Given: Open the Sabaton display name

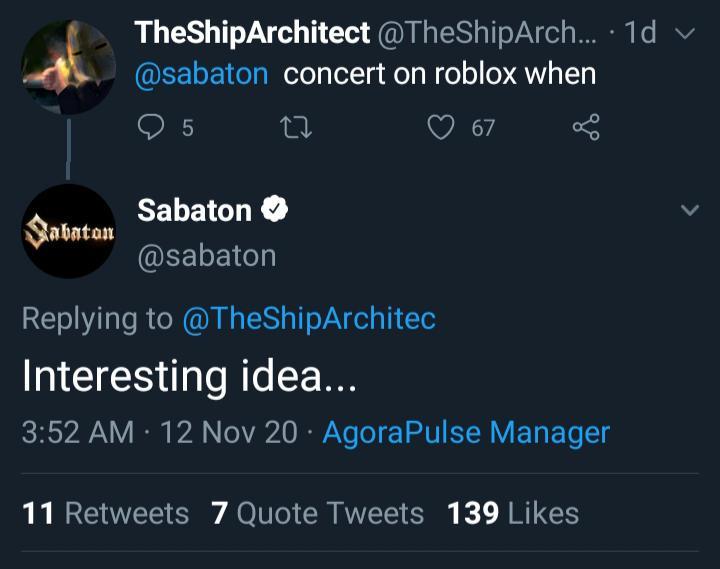Looking at the screenshot, I should (194, 210).
